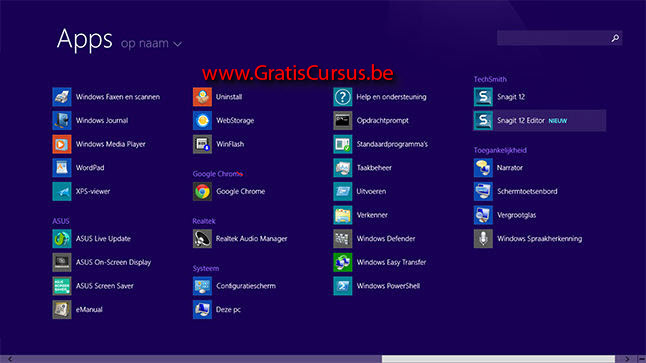Open the Opdrachtprompt icon
The width and height of the screenshot is (646, 363).
(343, 121)
